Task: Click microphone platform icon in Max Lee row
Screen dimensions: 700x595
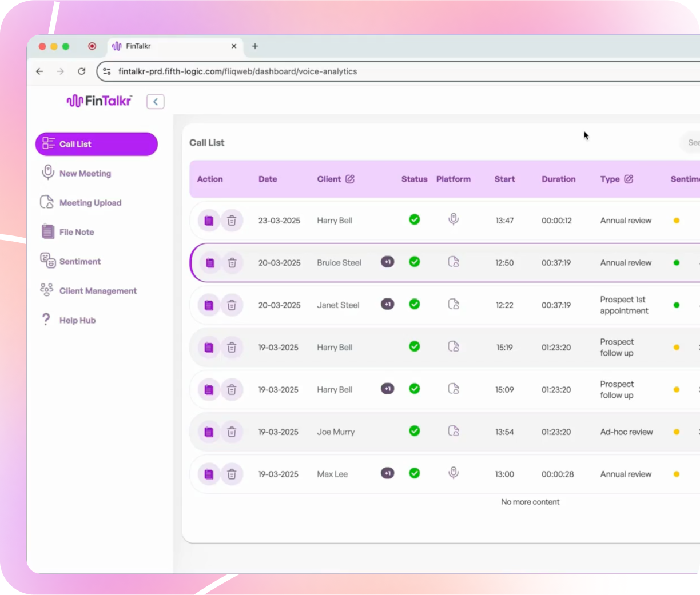Action: coord(453,473)
